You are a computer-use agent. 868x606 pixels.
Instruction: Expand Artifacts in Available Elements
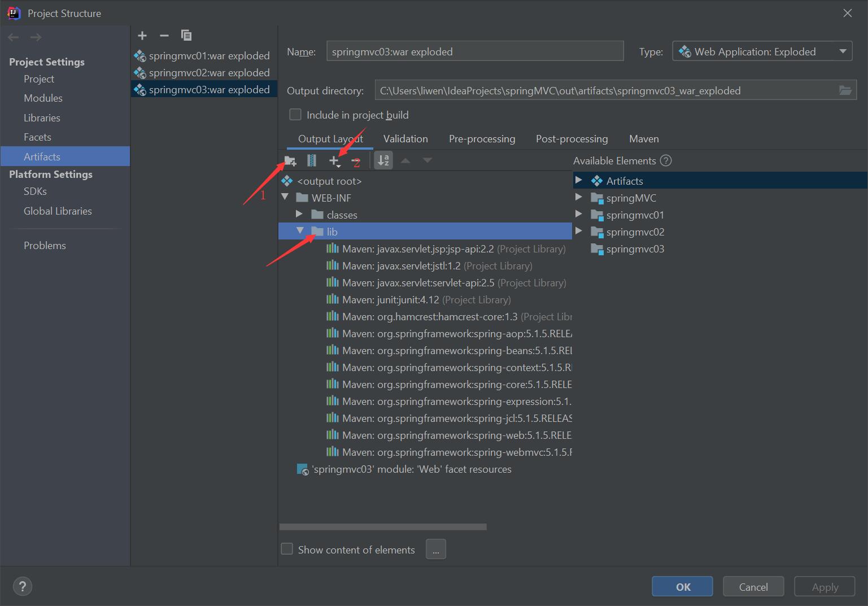pyautogui.click(x=579, y=181)
